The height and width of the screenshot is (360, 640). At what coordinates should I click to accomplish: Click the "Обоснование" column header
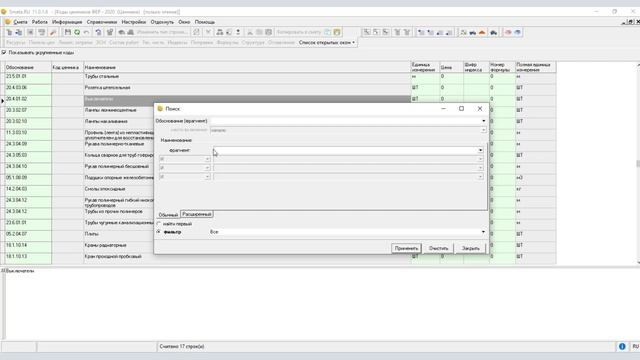click(x=28, y=67)
